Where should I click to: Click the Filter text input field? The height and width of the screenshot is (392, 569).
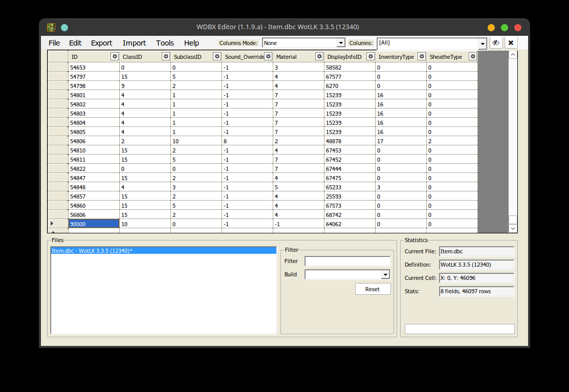coord(347,261)
